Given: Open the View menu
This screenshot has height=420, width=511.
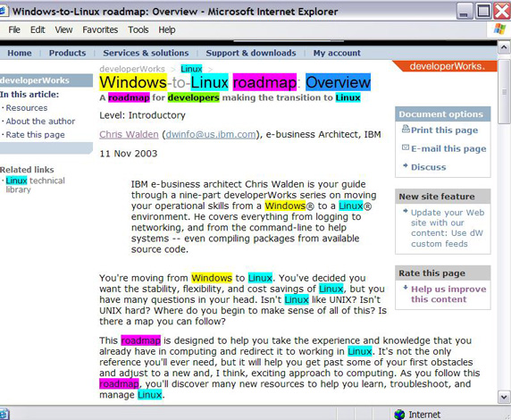Looking at the screenshot, I should tap(63, 29).
